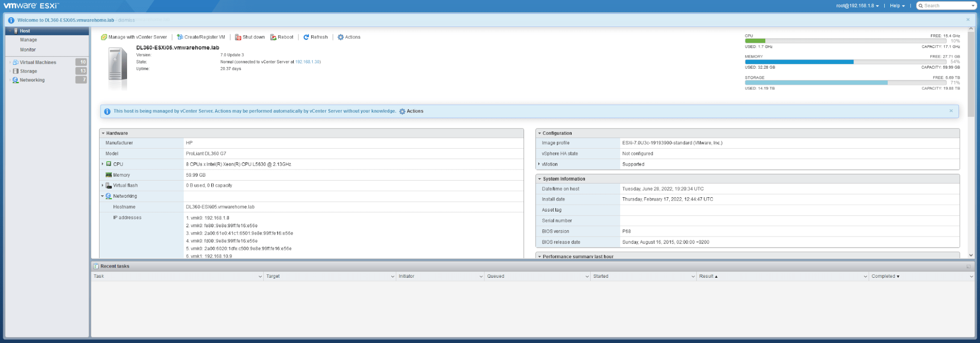Select Manage under Host
This screenshot has width=980, height=343.
coord(28,40)
